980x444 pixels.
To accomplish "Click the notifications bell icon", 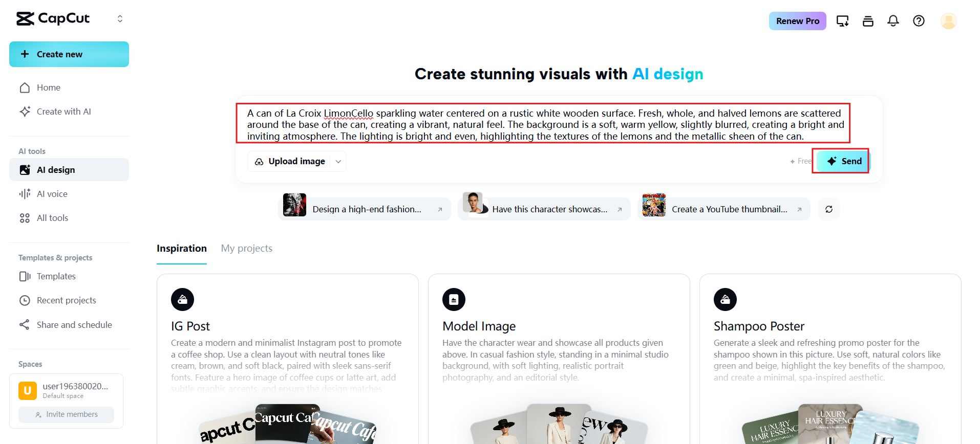I will (893, 21).
